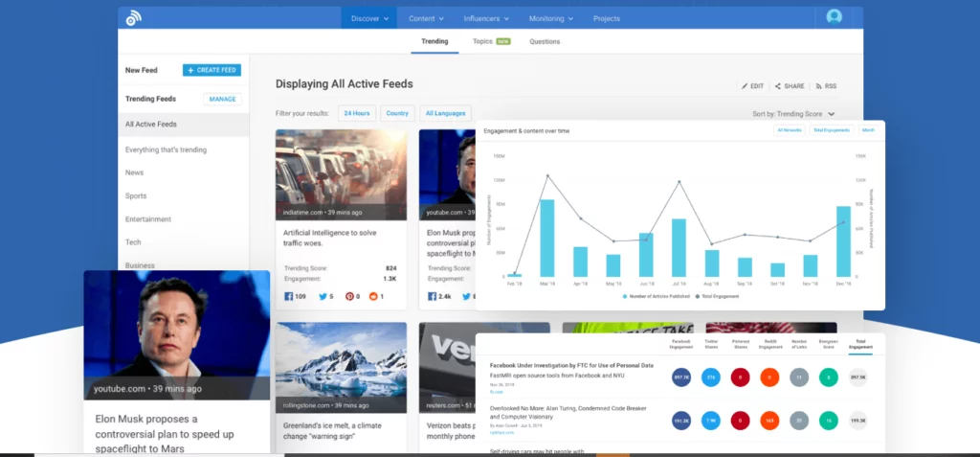
Task: Open the Greenland ice melt thumbnail
Action: [x=342, y=368]
